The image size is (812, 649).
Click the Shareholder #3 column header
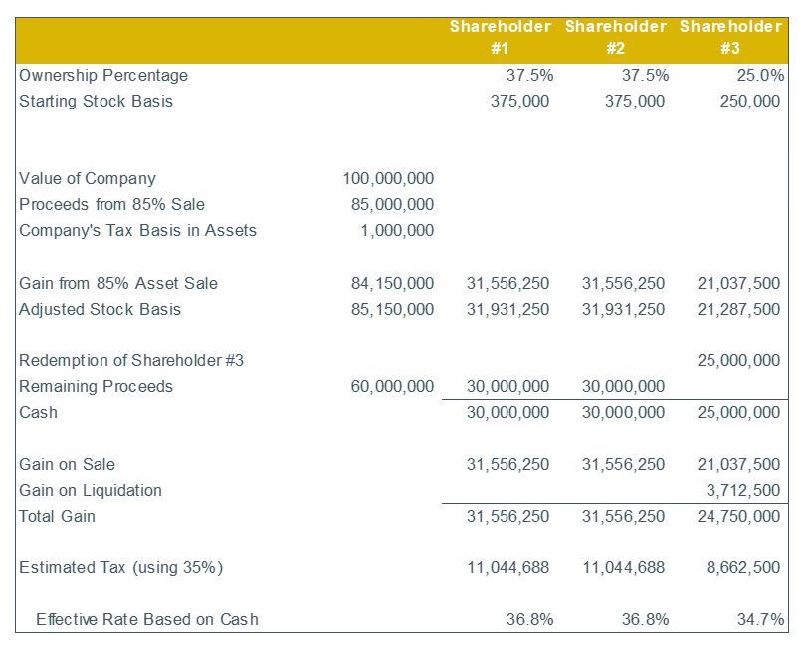(x=730, y=37)
